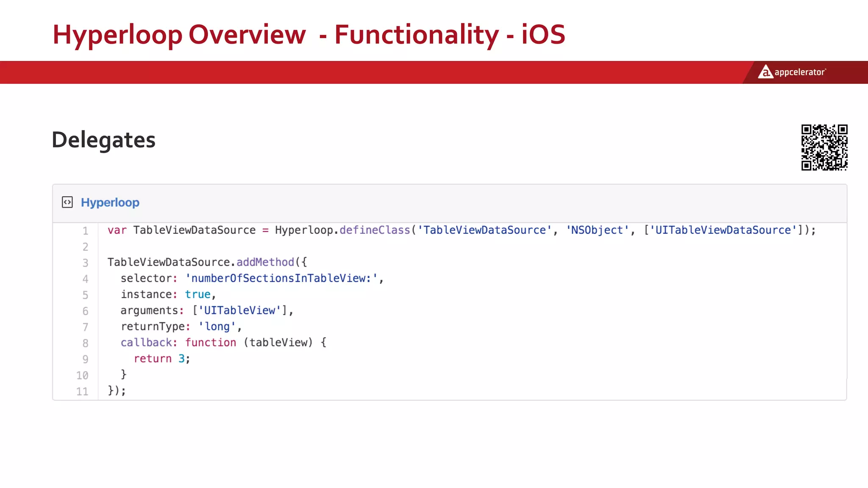
Task: Click the 'UITableViewDataSource' string literal
Action: pyautogui.click(x=723, y=230)
